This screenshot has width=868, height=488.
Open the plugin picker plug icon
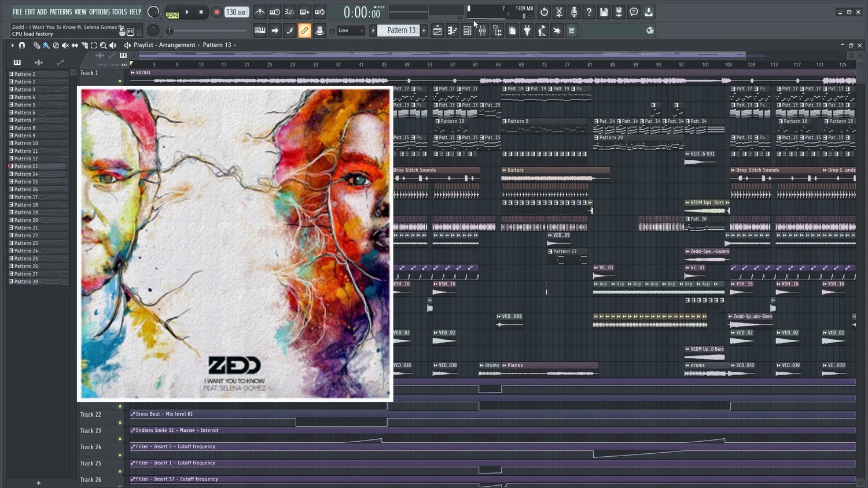[527, 31]
